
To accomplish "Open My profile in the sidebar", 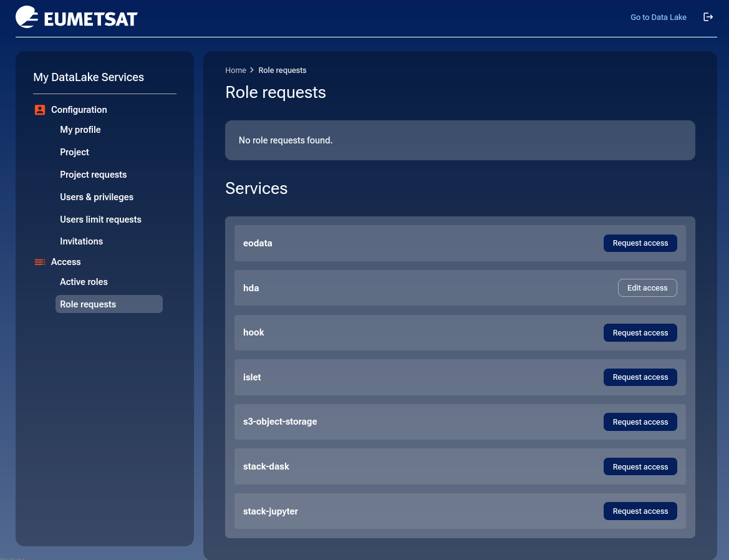I will point(80,130).
